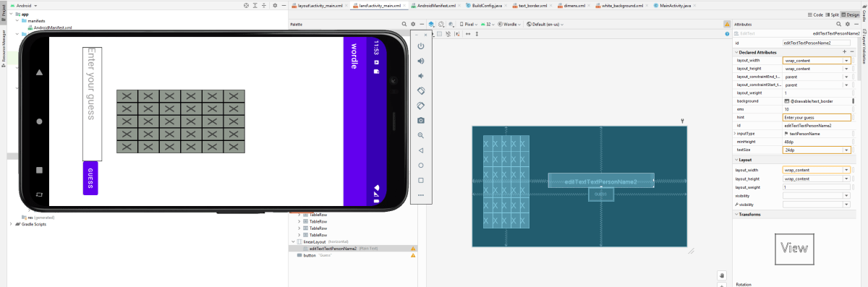Image resolution: width=868 pixels, height=287 pixels.
Task: Collapse the Declared Attributes section
Action: pyautogui.click(x=736, y=52)
